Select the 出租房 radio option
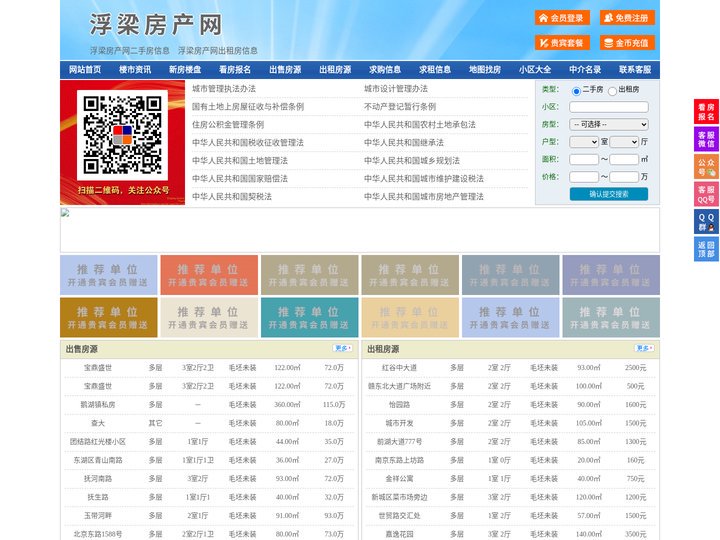This screenshot has height=540, width=720. pos(612,91)
